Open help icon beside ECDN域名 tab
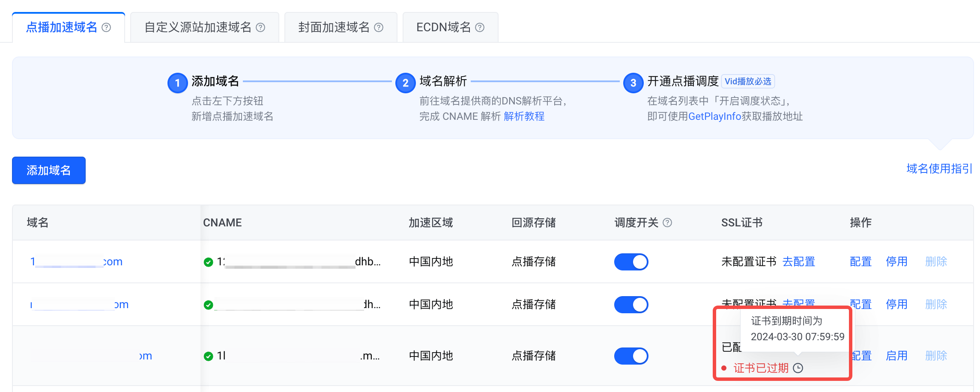 480,27
